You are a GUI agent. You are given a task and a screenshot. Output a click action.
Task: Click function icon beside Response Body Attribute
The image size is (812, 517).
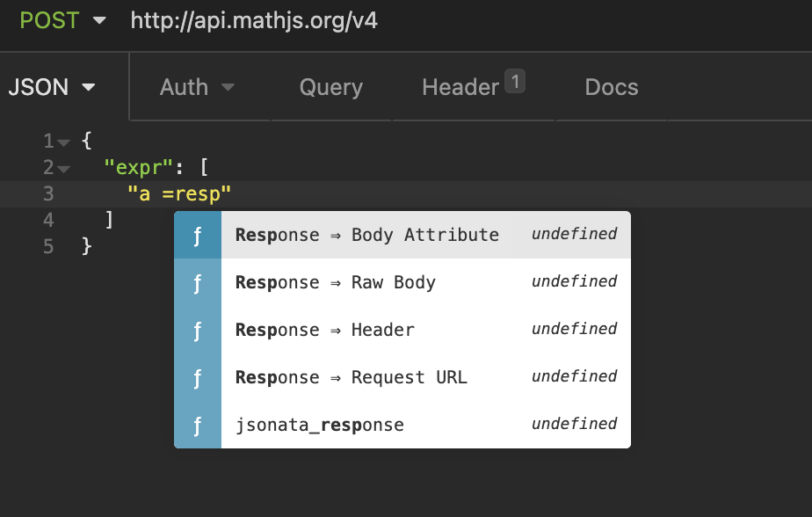(198, 235)
